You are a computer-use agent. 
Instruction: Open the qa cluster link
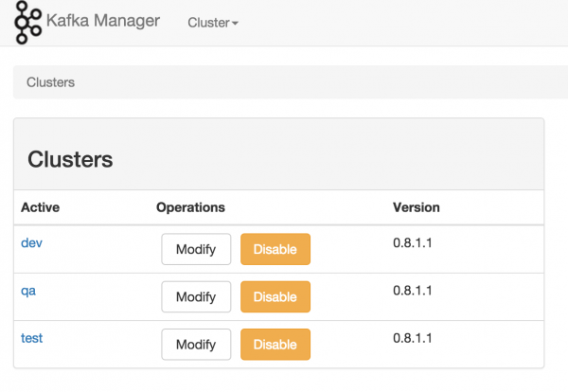pyautogui.click(x=28, y=291)
